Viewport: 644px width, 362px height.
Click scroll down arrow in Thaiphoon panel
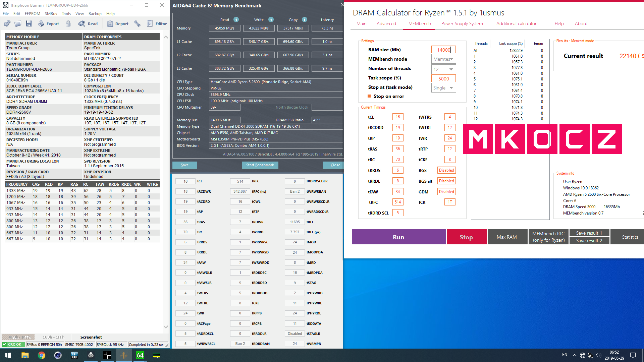click(166, 327)
